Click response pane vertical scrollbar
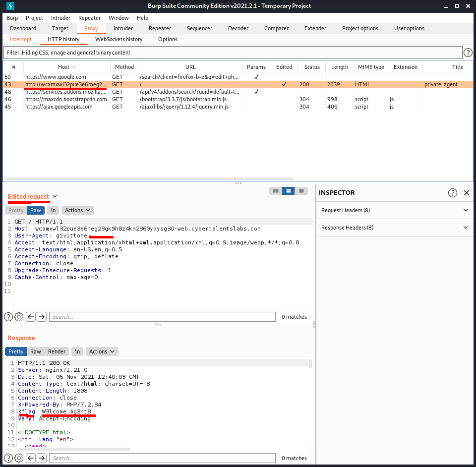Screen dimensions: 476x467 tap(310, 364)
